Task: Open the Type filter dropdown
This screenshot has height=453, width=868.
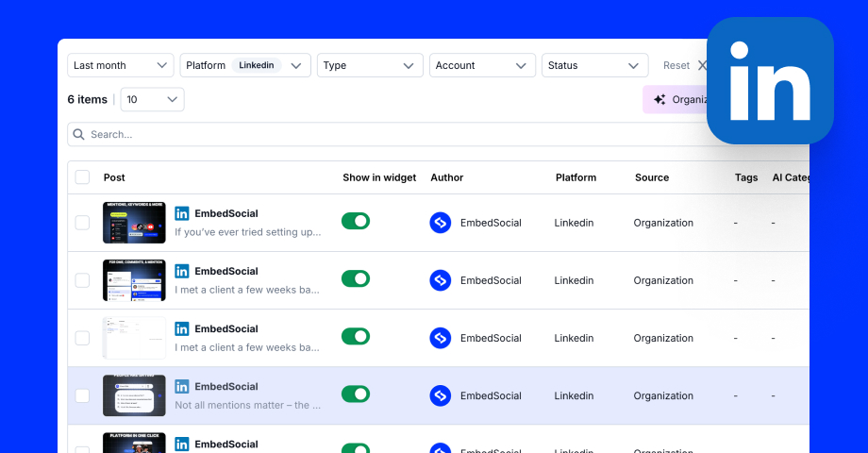Action: coord(370,65)
